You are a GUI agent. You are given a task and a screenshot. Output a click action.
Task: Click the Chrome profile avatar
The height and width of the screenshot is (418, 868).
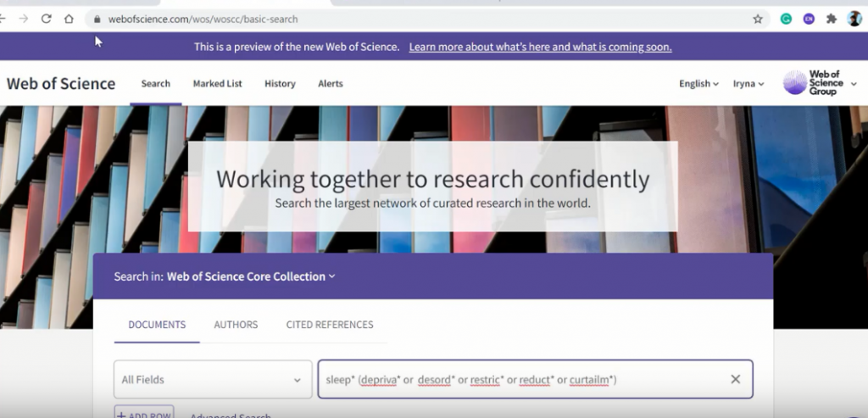click(854, 19)
